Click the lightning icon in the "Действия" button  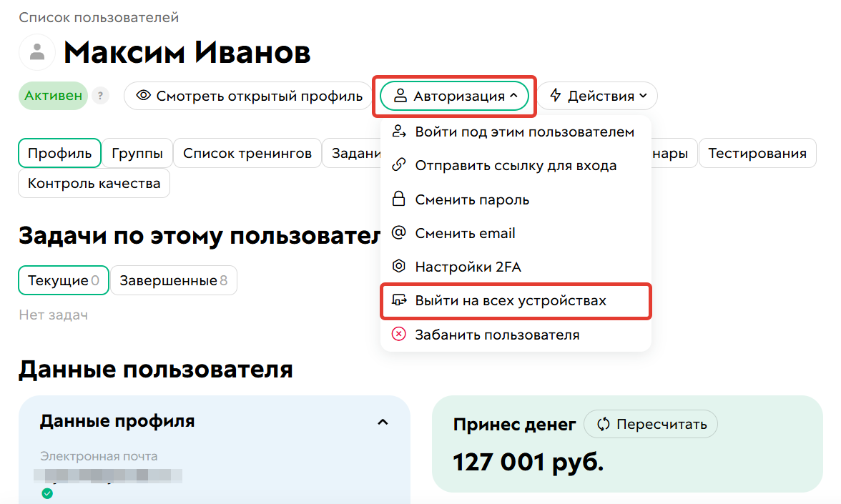tap(557, 95)
